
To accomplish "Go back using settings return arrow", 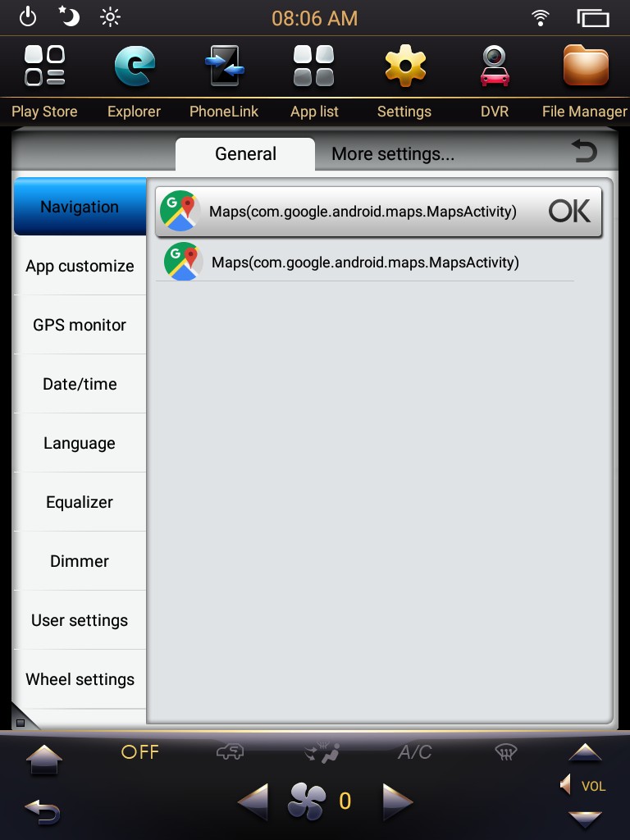I will click(584, 151).
